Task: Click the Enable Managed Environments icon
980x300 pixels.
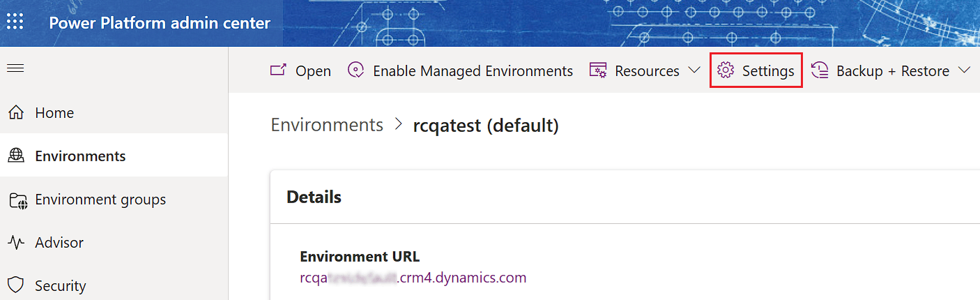Action: click(356, 70)
